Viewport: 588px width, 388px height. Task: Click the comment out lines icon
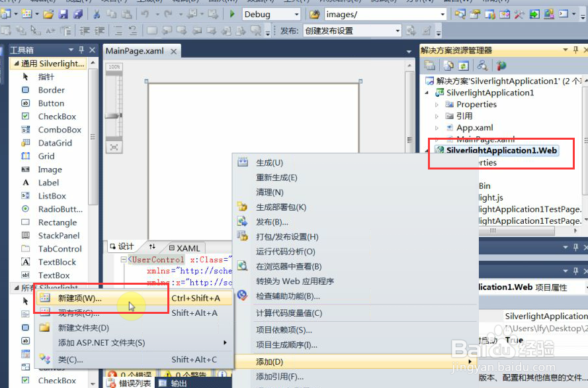[x=118, y=30]
